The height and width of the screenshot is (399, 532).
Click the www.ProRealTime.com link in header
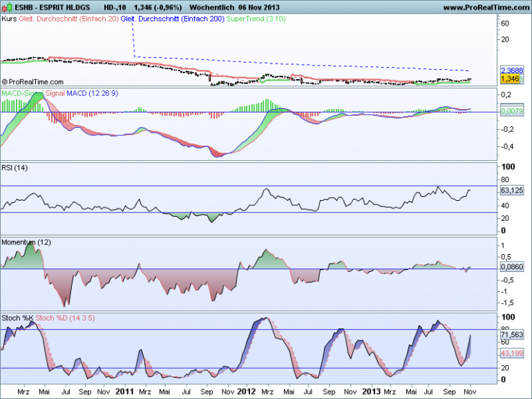point(488,8)
